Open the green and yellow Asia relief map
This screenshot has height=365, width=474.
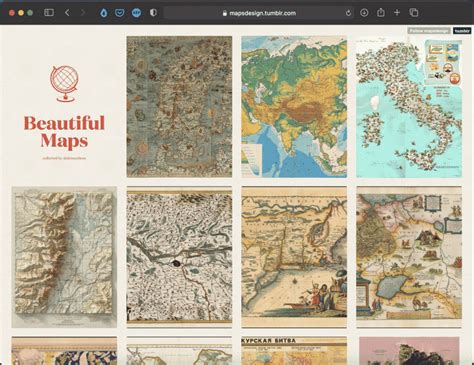[x=294, y=107]
